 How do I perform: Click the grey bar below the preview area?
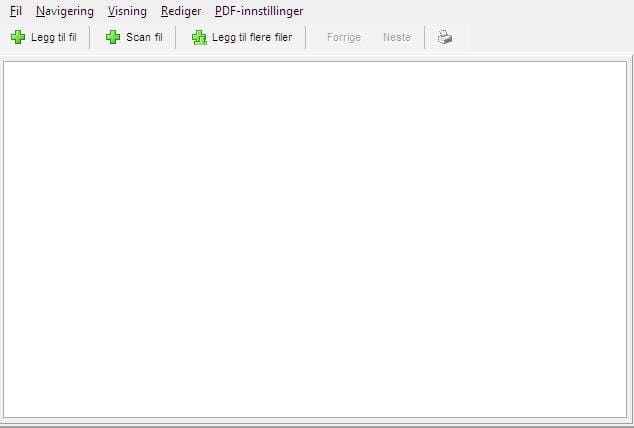315,423
